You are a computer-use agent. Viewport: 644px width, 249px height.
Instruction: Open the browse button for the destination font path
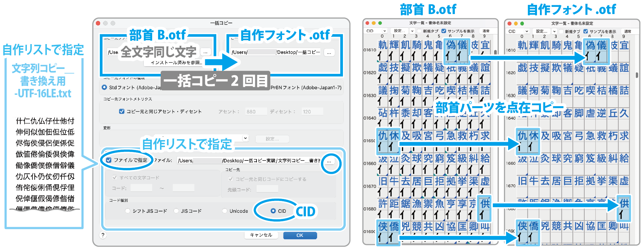329,52
